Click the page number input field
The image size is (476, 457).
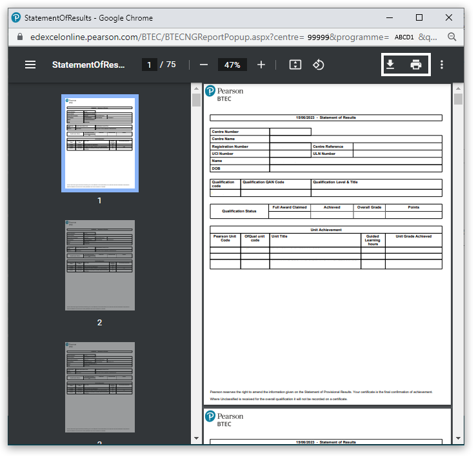point(149,65)
